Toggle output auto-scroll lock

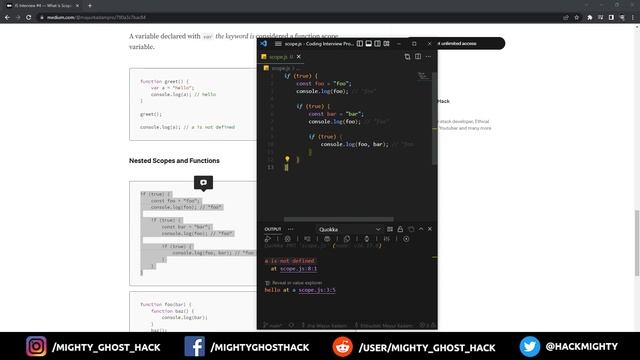coord(400,229)
